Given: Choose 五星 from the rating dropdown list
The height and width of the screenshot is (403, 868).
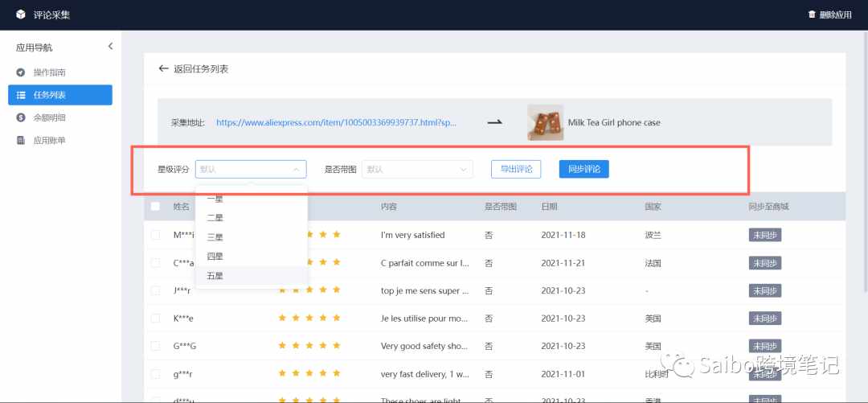Looking at the screenshot, I should [252, 275].
